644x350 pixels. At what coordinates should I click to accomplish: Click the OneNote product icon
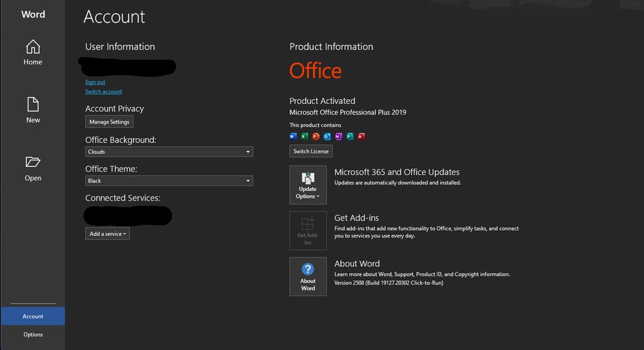(338, 136)
